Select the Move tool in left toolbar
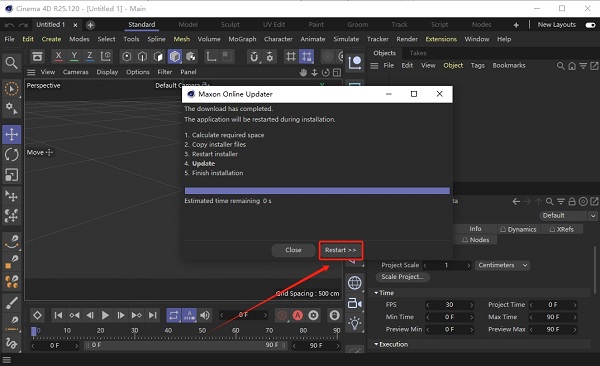Image resolution: width=600 pixels, height=366 pixels. 11,134
